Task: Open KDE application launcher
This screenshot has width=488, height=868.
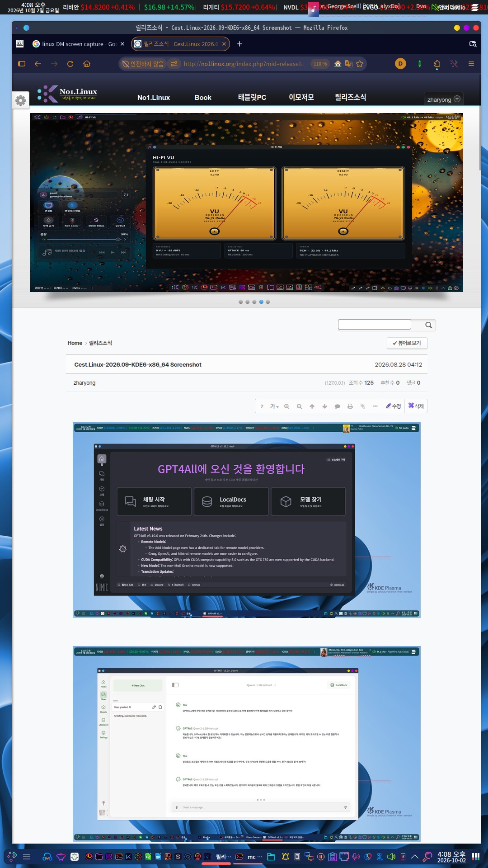Action: tap(12, 856)
